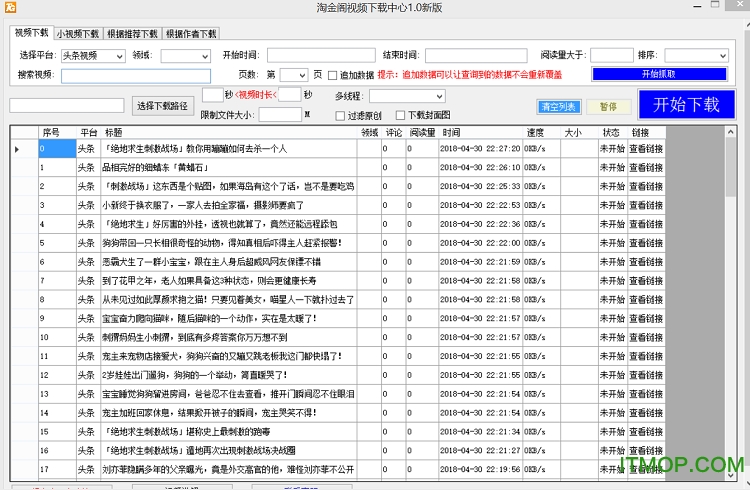Viewport: 750px width, 490px height.
Task: Click the 阅读量 column header
Action: click(422, 133)
